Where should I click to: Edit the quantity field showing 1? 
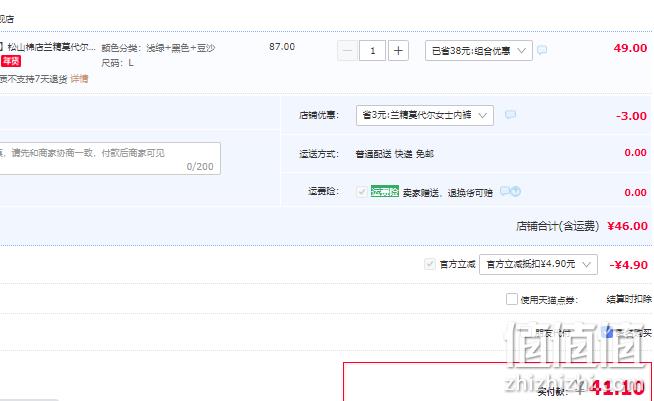tap(372, 51)
